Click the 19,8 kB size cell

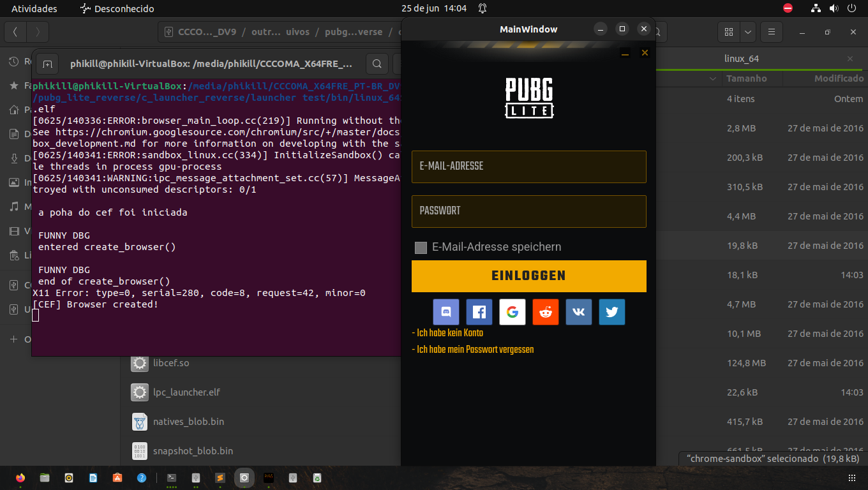click(x=742, y=246)
